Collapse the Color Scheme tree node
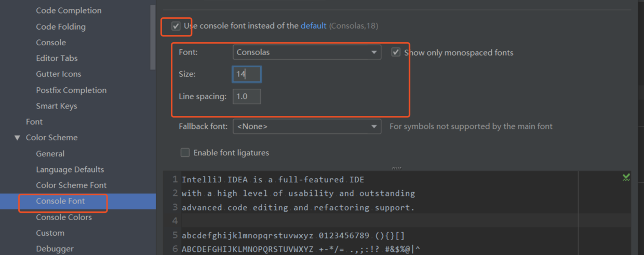 click(17, 138)
